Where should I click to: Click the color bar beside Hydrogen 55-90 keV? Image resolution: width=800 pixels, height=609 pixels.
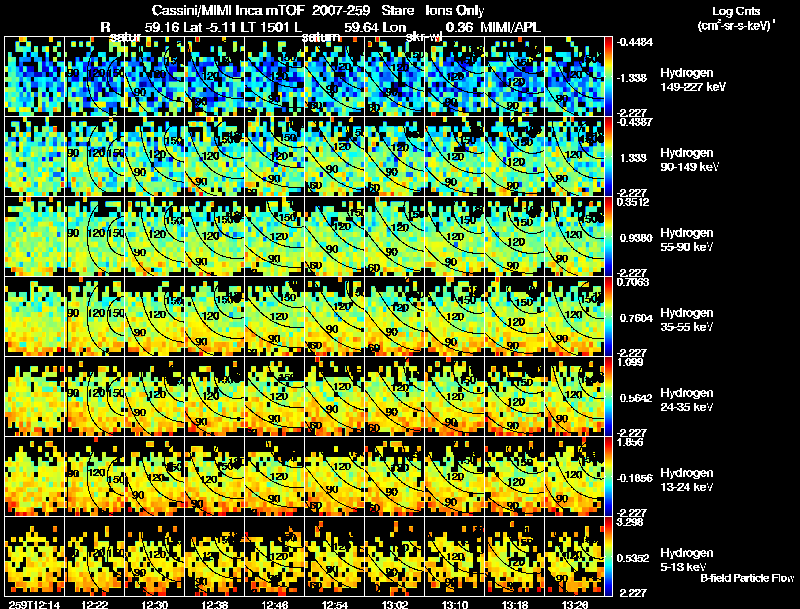(608, 236)
